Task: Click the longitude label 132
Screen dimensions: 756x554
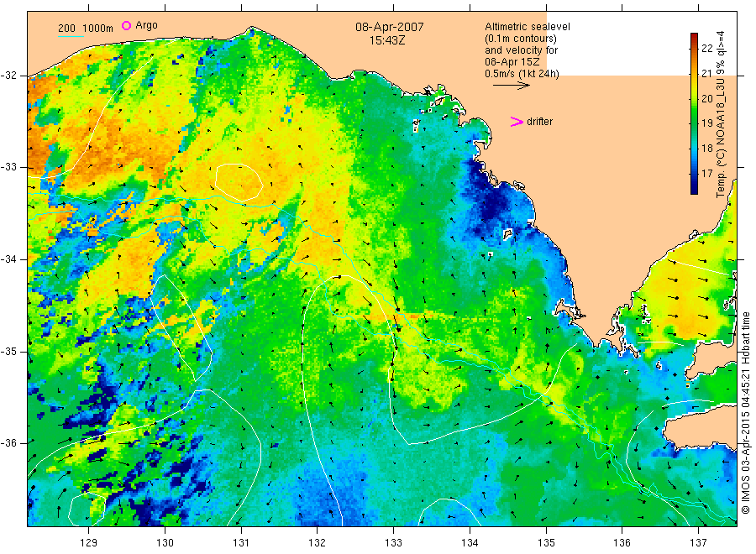Action: tap(318, 543)
